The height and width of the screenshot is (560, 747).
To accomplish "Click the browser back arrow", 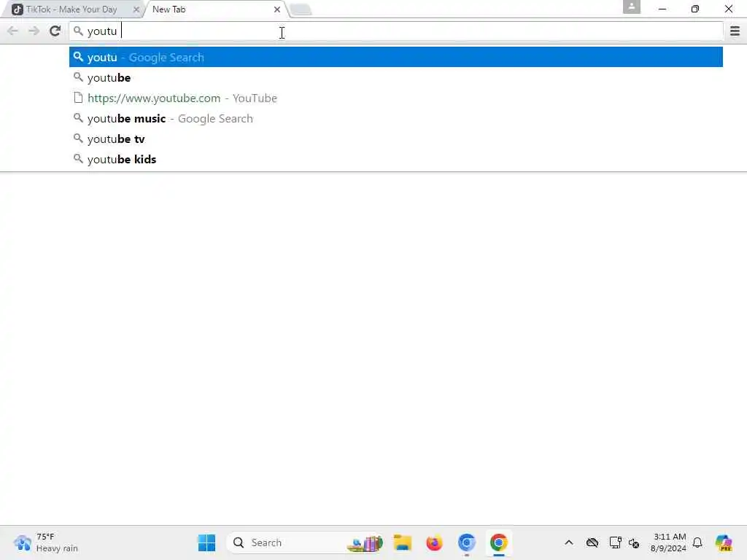I will pyautogui.click(x=13, y=31).
